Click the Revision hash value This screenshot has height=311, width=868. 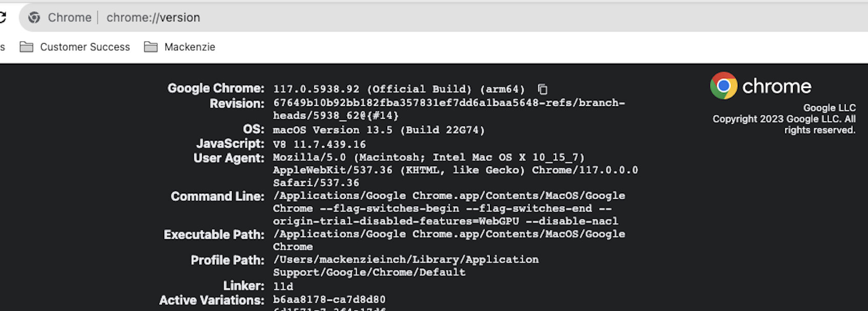click(x=449, y=109)
